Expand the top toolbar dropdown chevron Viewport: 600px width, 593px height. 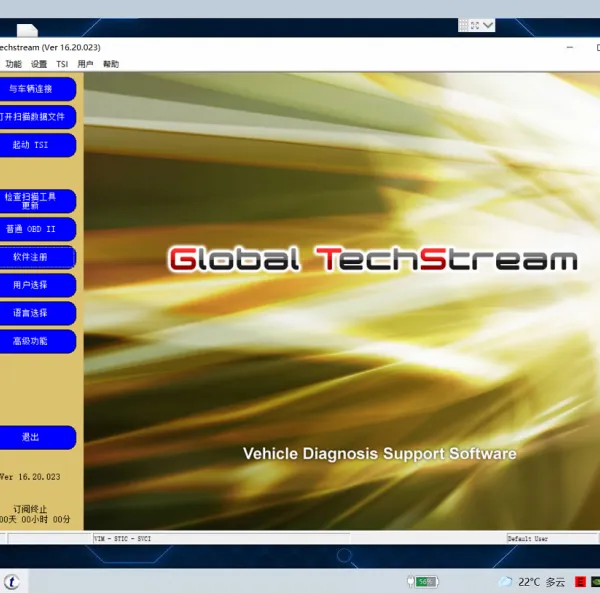[x=488, y=25]
